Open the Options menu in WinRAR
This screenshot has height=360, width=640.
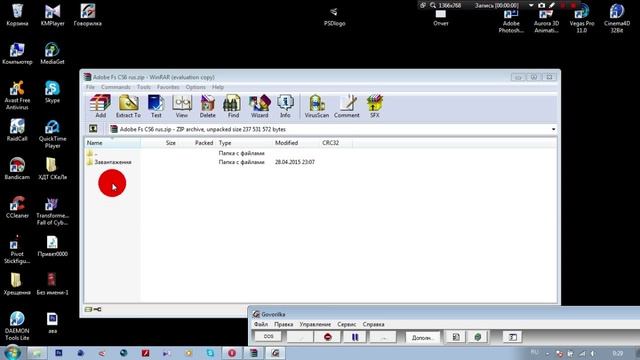(x=196, y=87)
